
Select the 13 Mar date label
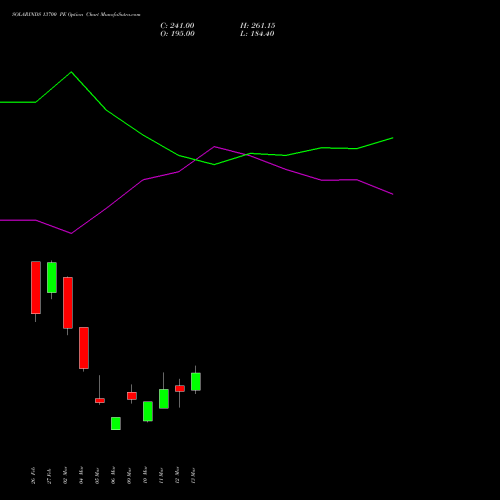coord(193,475)
